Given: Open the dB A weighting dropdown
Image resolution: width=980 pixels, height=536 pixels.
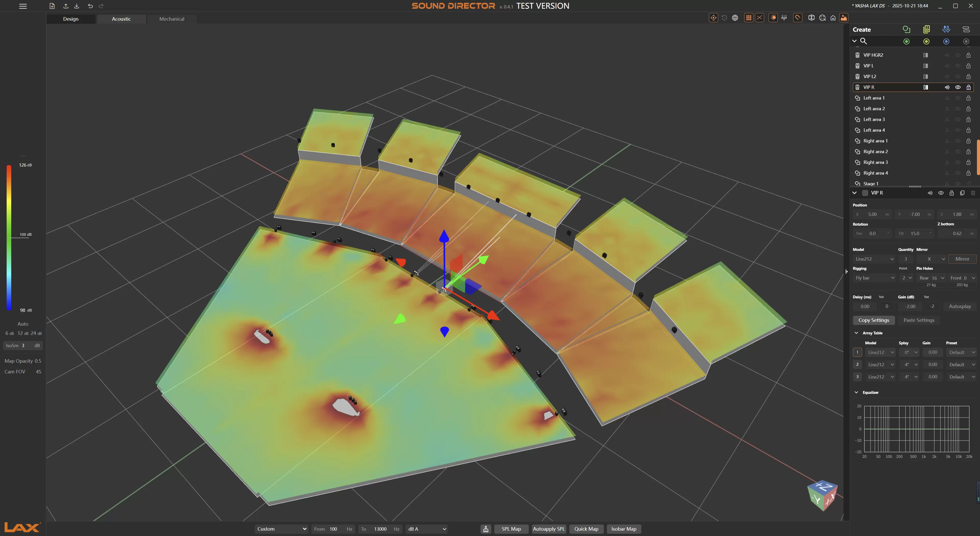Looking at the screenshot, I should pos(426,529).
